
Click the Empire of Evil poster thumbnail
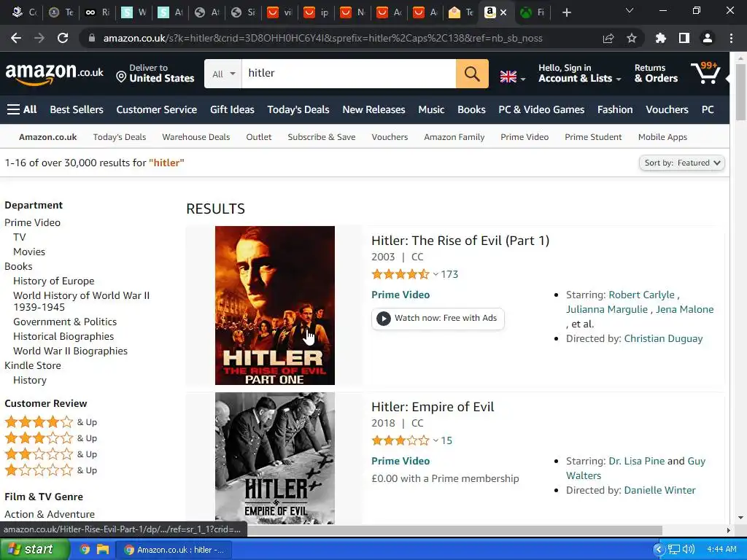click(275, 458)
